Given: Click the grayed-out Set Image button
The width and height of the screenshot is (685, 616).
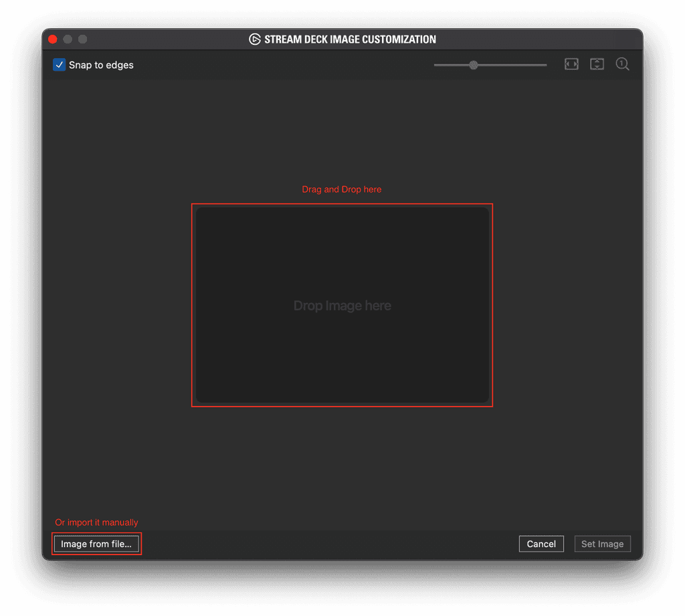Looking at the screenshot, I should [602, 544].
